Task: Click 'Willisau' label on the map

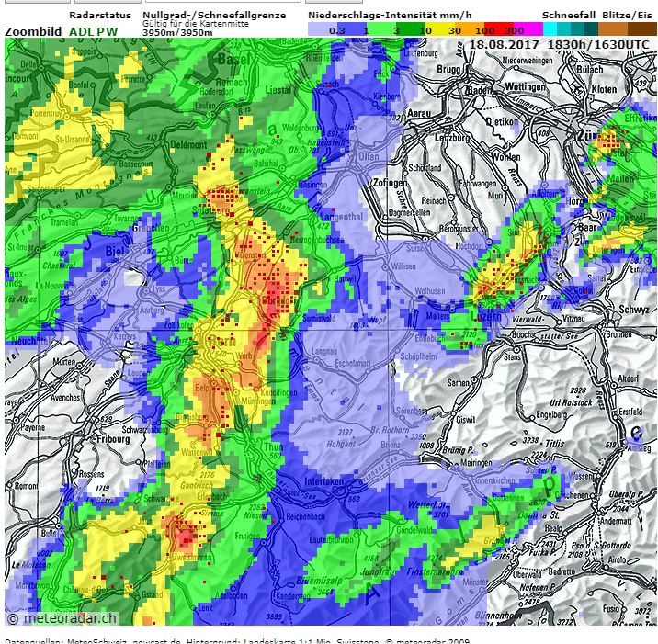Action: coord(403,266)
